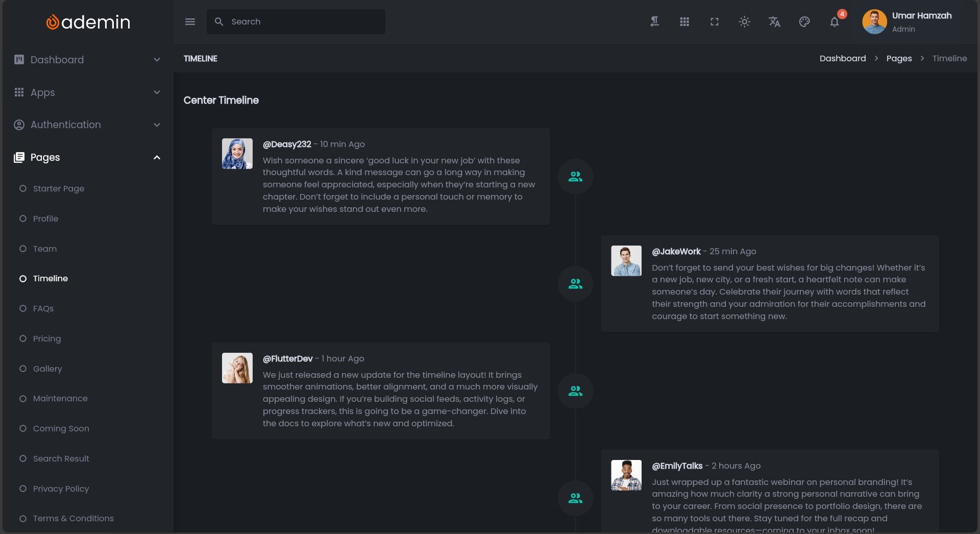The height and width of the screenshot is (534, 980).
Task: Open the language translate icon
Action: point(774,22)
